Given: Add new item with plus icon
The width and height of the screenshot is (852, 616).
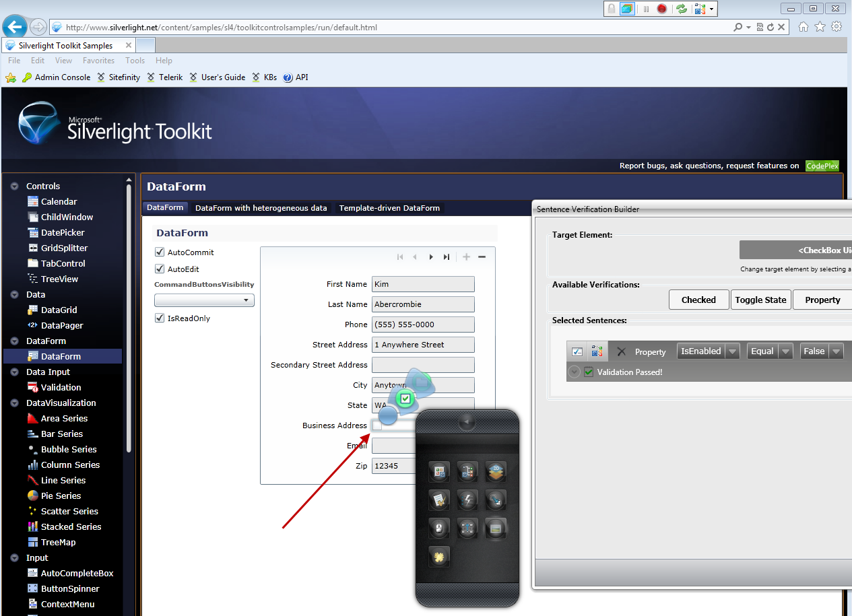Looking at the screenshot, I should tap(467, 256).
